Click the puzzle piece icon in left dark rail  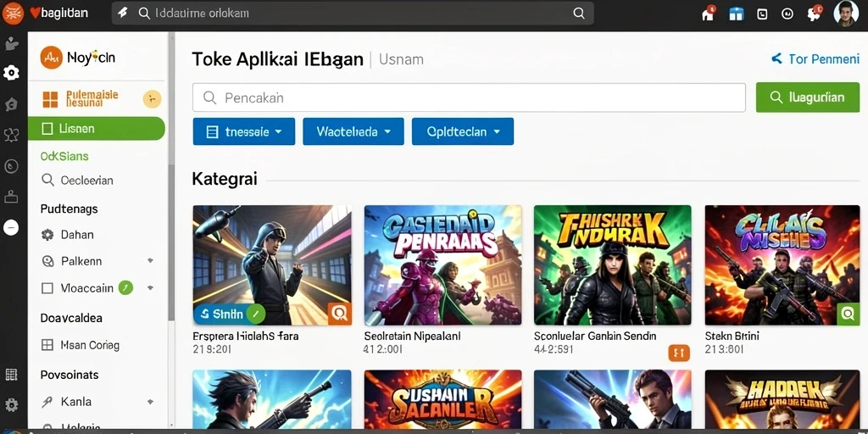pos(12,44)
